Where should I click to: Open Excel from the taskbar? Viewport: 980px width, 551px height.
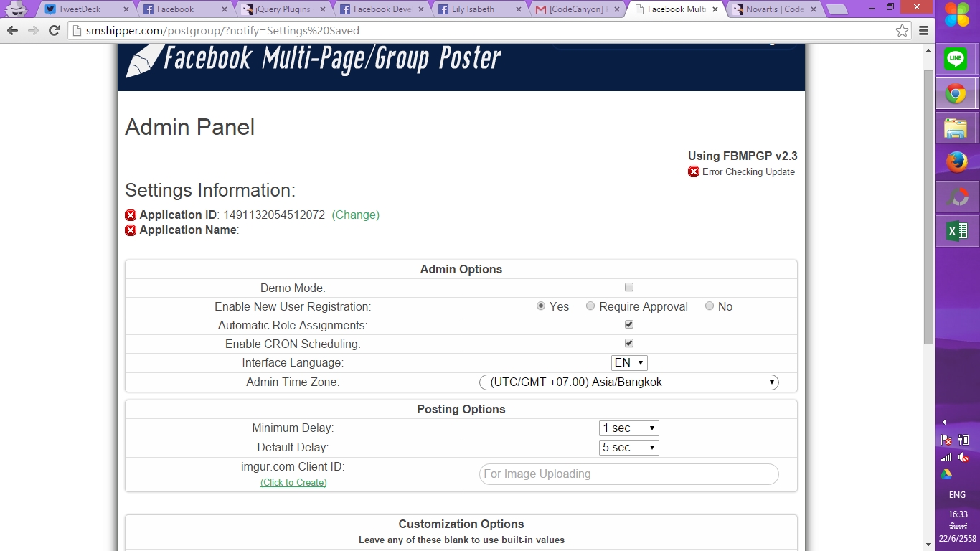(956, 231)
